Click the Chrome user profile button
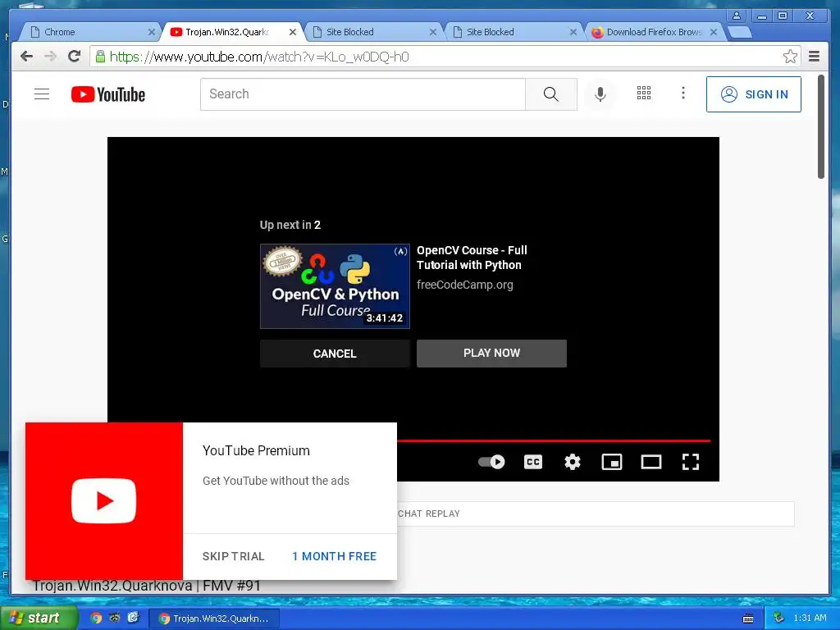Image resolution: width=840 pixels, height=630 pixels. click(737, 16)
